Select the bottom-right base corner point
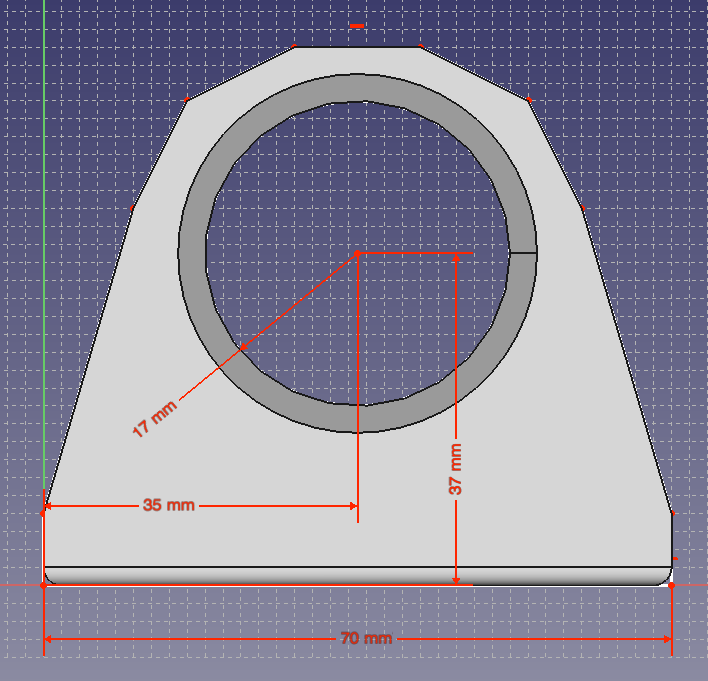Image resolution: width=708 pixels, height=681 pixels. click(x=671, y=585)
